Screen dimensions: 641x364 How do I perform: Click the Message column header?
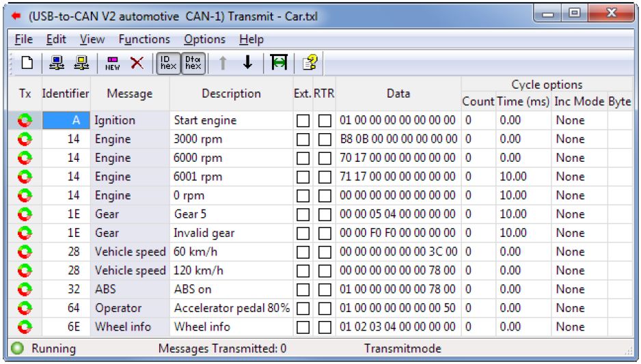(130, 94)
